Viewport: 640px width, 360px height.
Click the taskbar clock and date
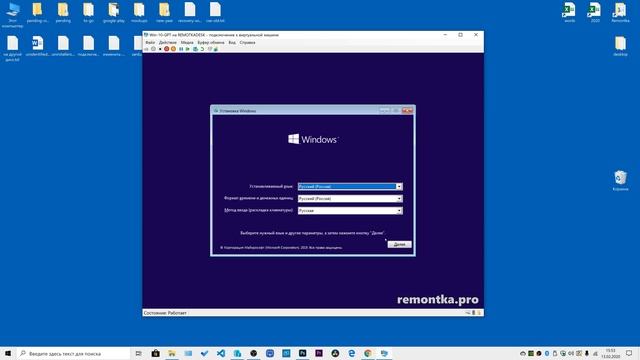[x=611, y=353]
